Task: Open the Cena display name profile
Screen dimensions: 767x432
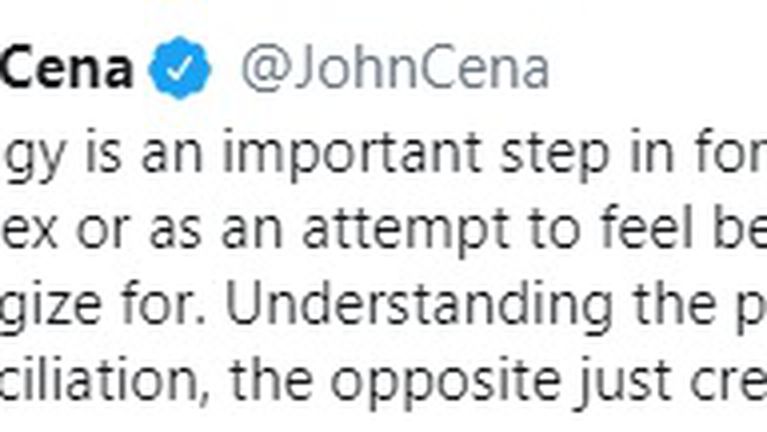Action: click(66, 68)
